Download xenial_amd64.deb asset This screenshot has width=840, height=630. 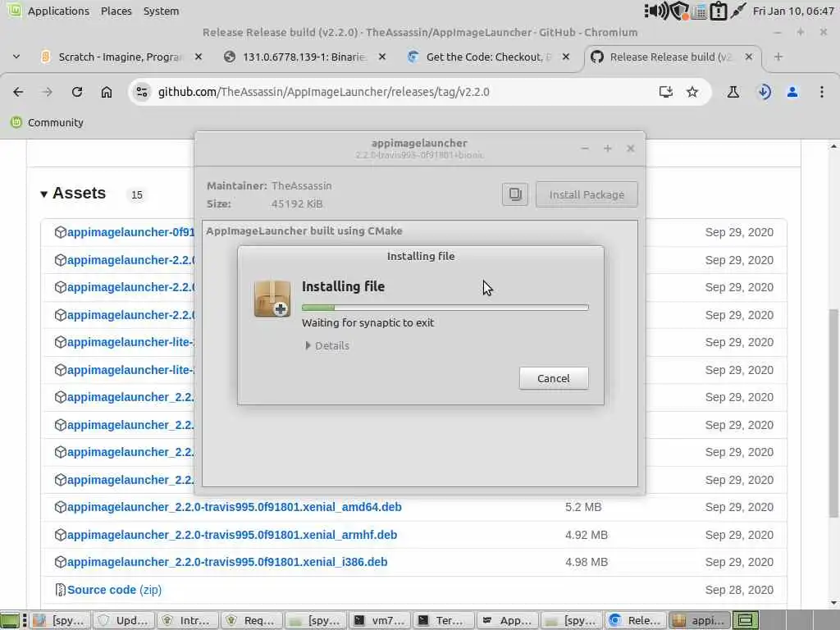[x=234, y=507]
